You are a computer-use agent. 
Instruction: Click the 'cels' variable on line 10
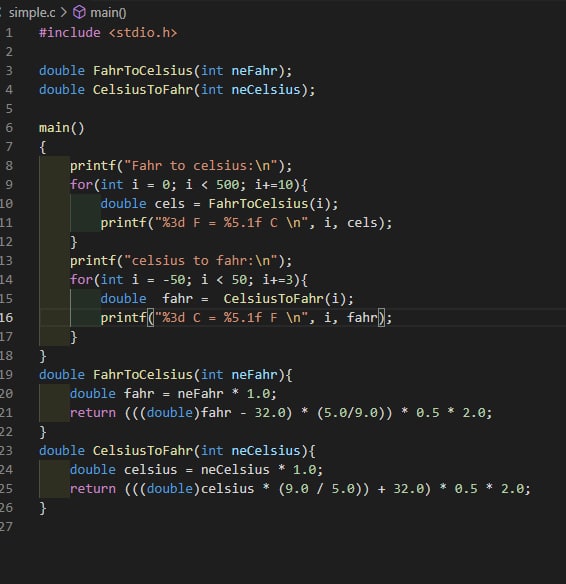169,204
